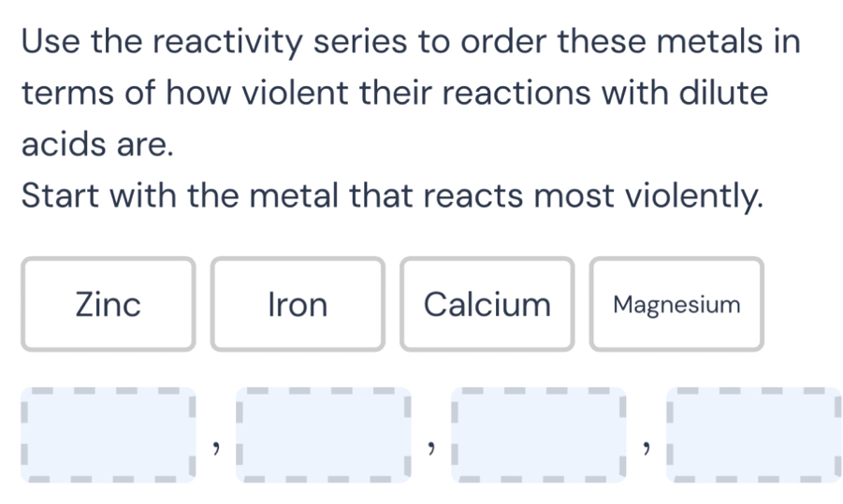843x504 pixels.
Task: Choose the Calcium metal card
Action: 487,305
